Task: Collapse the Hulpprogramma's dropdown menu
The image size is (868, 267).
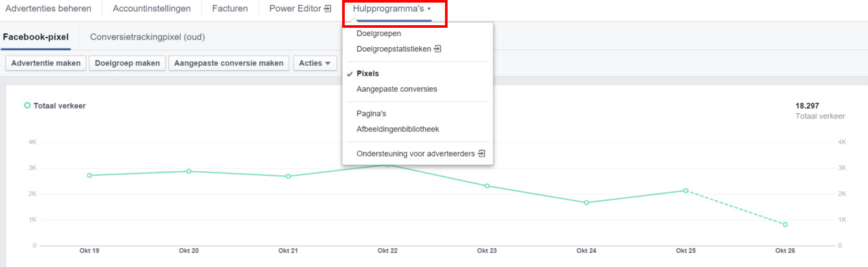Action: (392, 9)
